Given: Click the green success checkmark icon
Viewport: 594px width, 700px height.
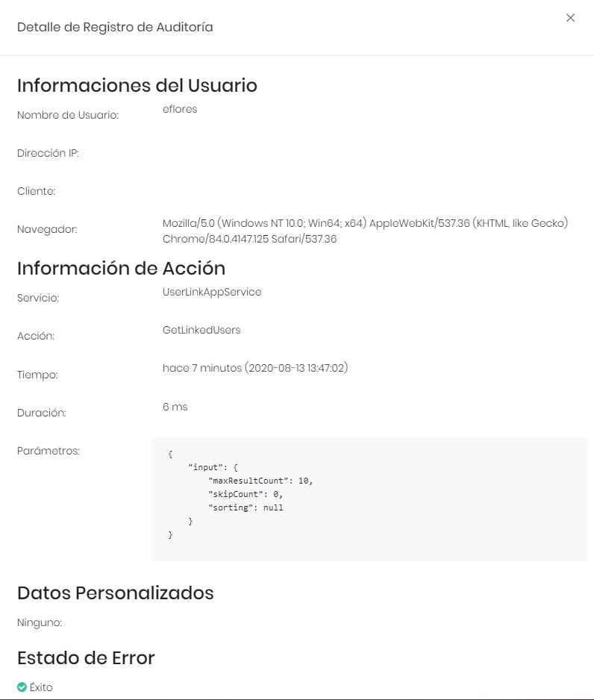Looking at the screenshot, I should pyautogui.click(x=22, y=687).
